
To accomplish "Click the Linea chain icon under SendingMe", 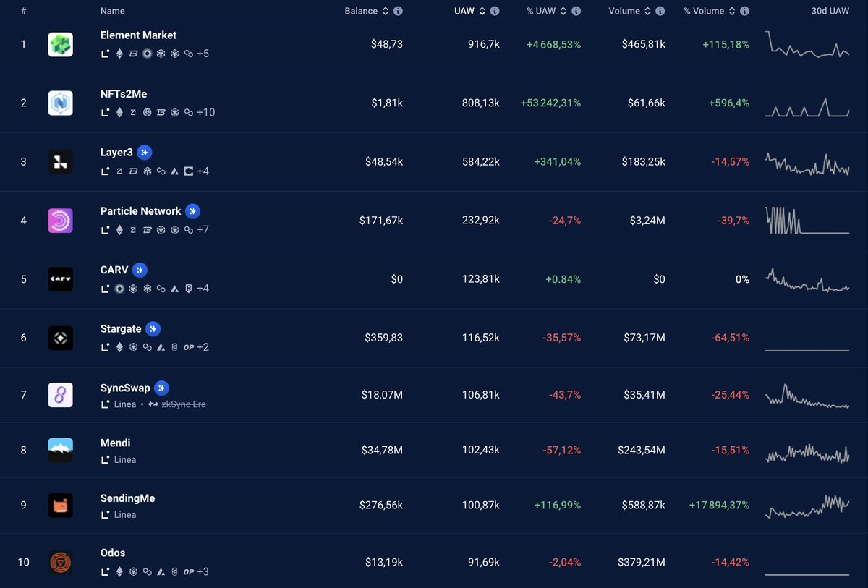I will pyautogui.click(x=106, y=514).
